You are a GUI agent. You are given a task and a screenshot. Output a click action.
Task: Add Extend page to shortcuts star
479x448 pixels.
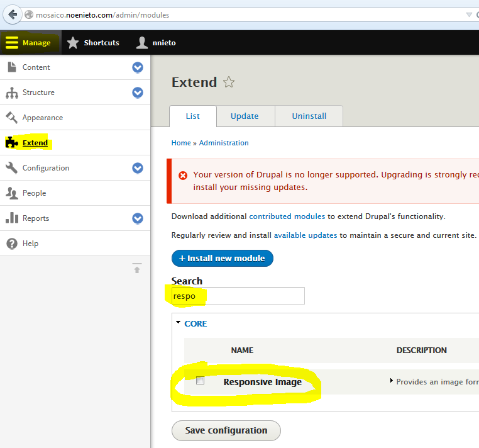pos(229,82)
